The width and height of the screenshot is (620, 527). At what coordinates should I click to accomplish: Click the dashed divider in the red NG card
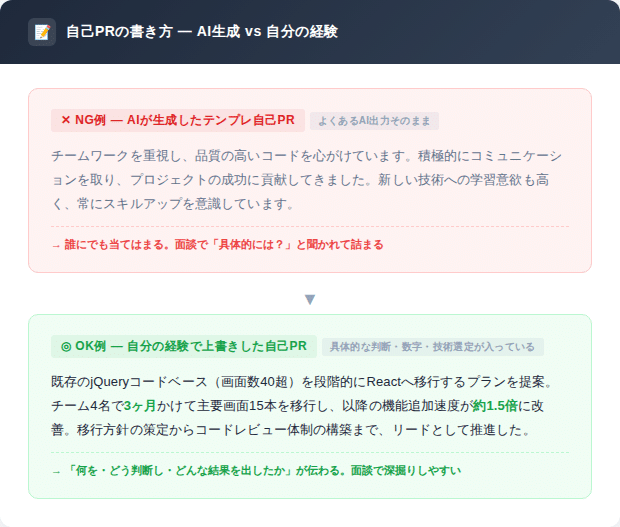tap(310, 226)
